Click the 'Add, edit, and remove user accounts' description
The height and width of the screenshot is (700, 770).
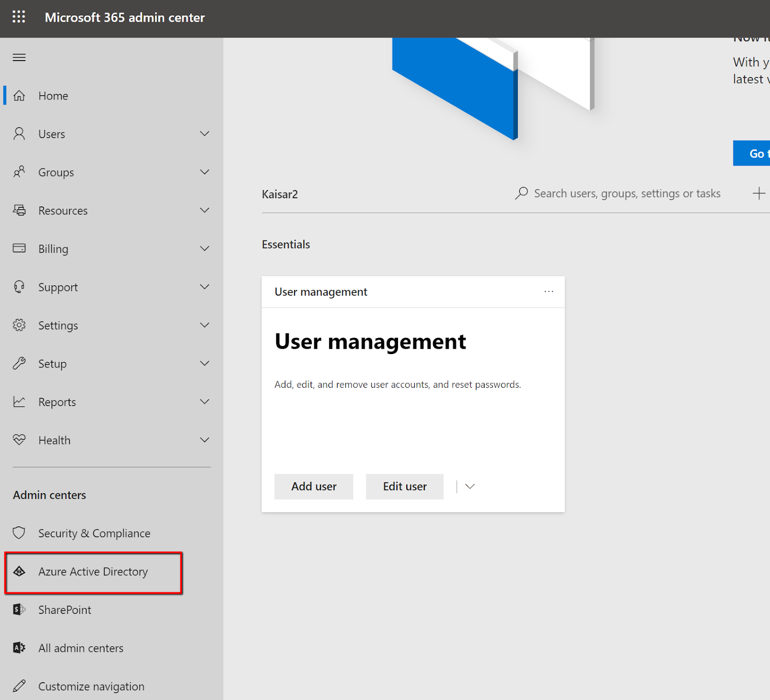click(398, 384)
